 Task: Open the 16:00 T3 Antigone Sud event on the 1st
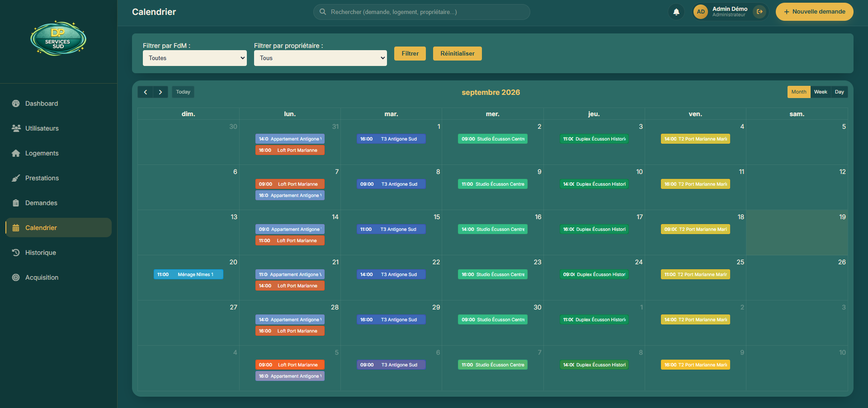391,139
